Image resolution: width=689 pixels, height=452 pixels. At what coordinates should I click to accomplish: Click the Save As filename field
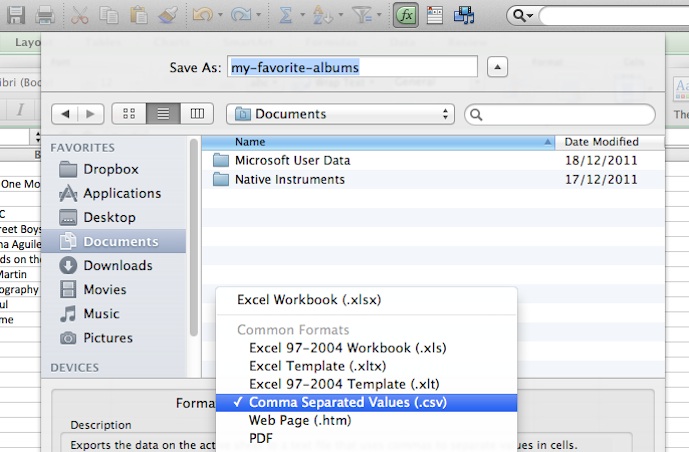point(352,67)
